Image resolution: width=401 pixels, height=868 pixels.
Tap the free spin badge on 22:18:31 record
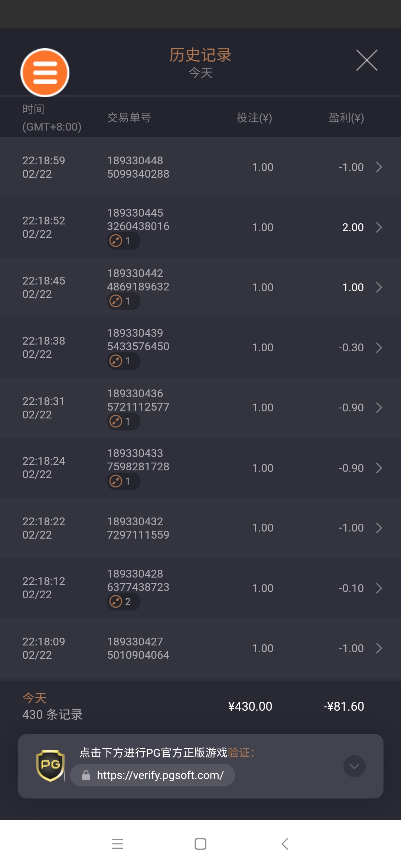pos(123,422)
